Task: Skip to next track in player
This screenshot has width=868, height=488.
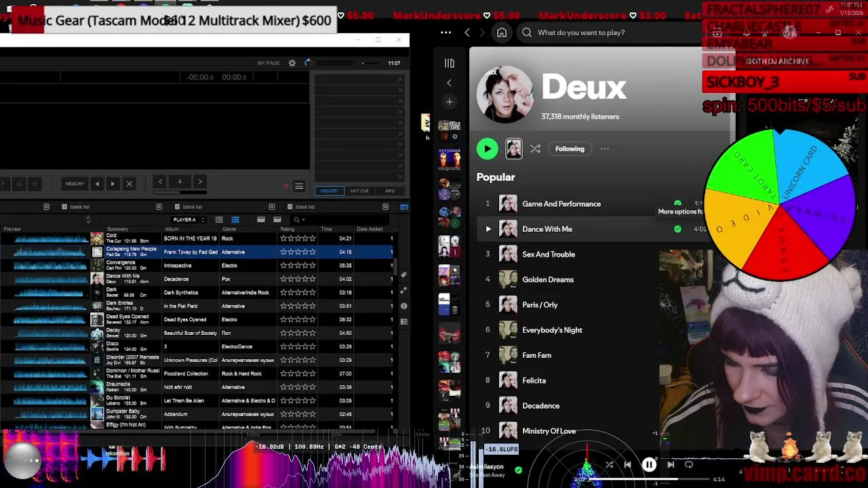Action: tap(671, 465)
